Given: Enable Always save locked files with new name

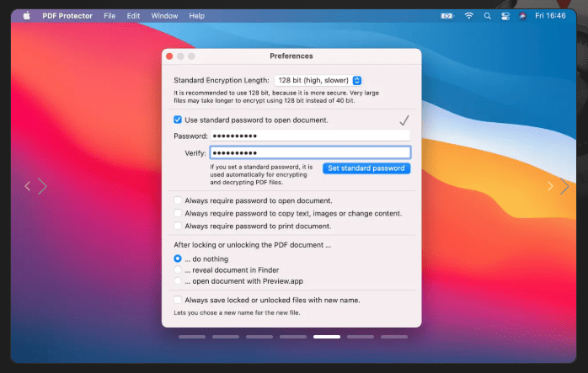Looking at the screenshot, I should pos(178,300).
